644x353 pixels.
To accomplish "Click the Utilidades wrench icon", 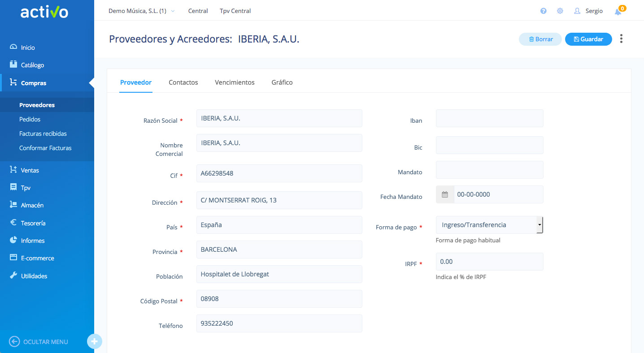I will [13, 276].
